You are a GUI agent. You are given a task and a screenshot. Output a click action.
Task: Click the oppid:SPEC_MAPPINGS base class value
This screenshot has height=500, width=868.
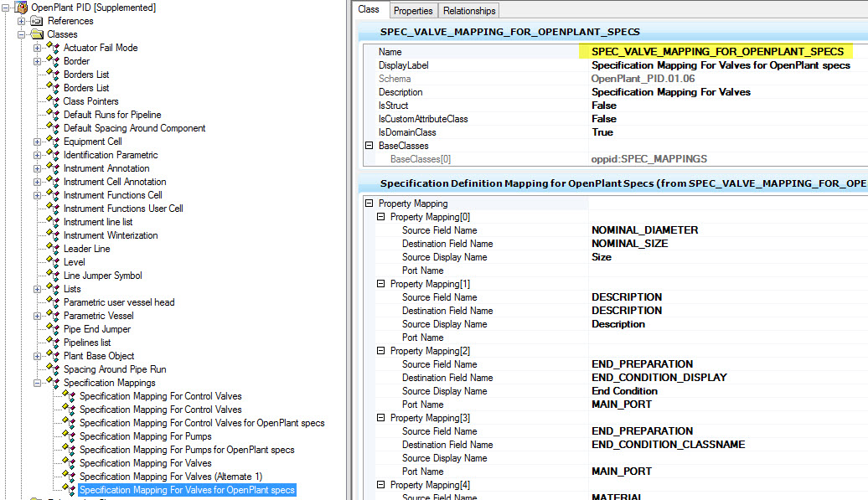[649, 159]
